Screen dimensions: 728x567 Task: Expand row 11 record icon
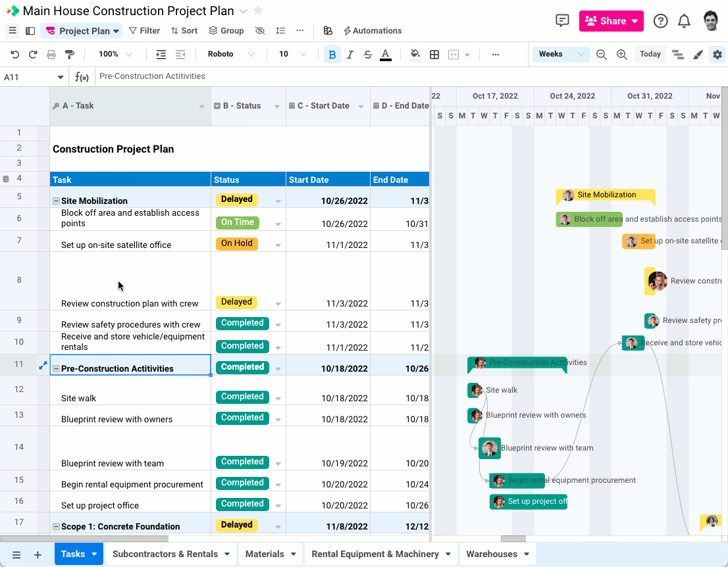coord(43,366)
